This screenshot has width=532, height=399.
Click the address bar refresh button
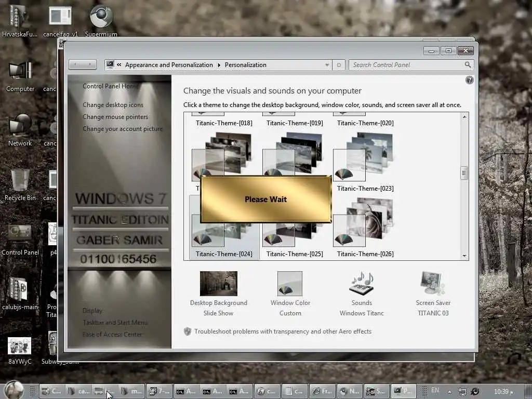pyautogui.click(x=339, y=65)
